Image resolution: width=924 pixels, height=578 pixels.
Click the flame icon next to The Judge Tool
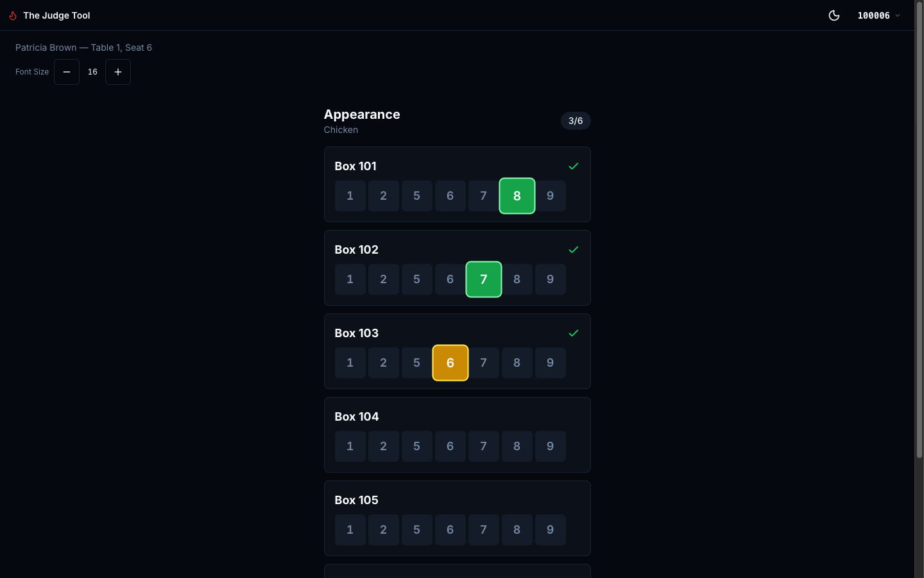tap(12, 15)
